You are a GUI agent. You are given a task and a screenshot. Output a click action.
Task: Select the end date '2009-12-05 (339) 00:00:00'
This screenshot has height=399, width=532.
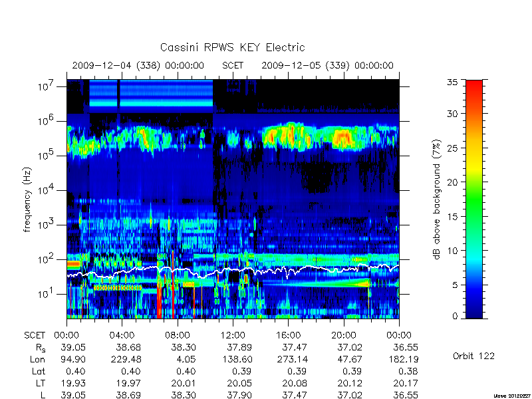pyautogui.click(x=327, y=65)
